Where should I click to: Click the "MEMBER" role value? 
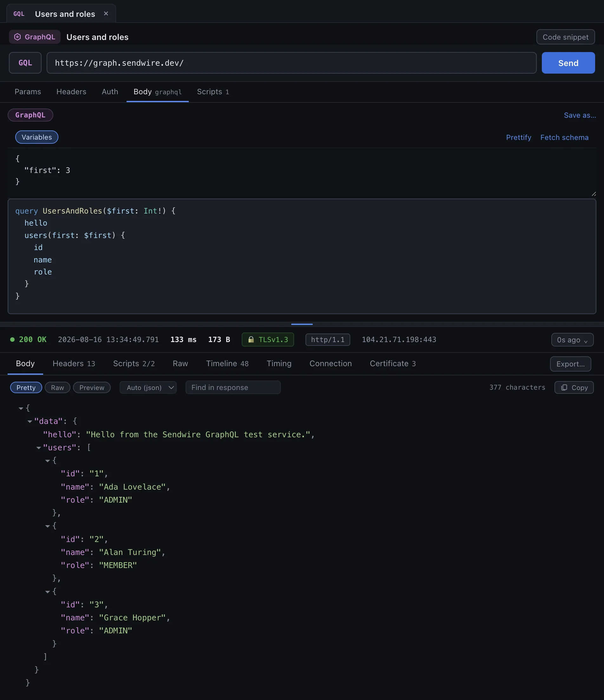click(118, 565)
